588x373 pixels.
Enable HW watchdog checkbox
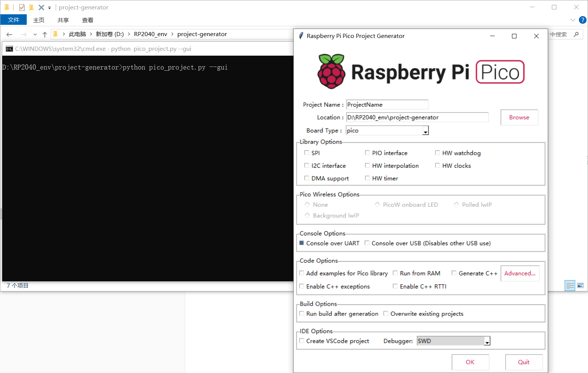tap(437, 153)
